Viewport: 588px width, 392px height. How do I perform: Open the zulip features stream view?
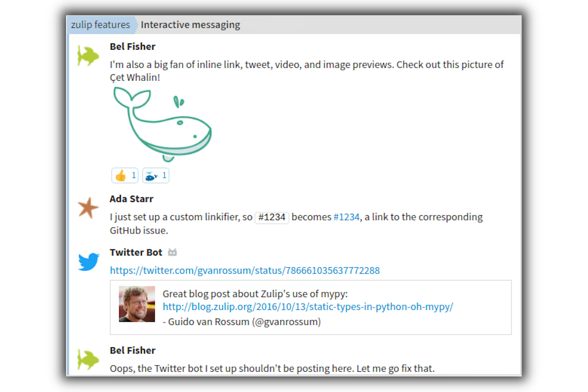(101, 25)
